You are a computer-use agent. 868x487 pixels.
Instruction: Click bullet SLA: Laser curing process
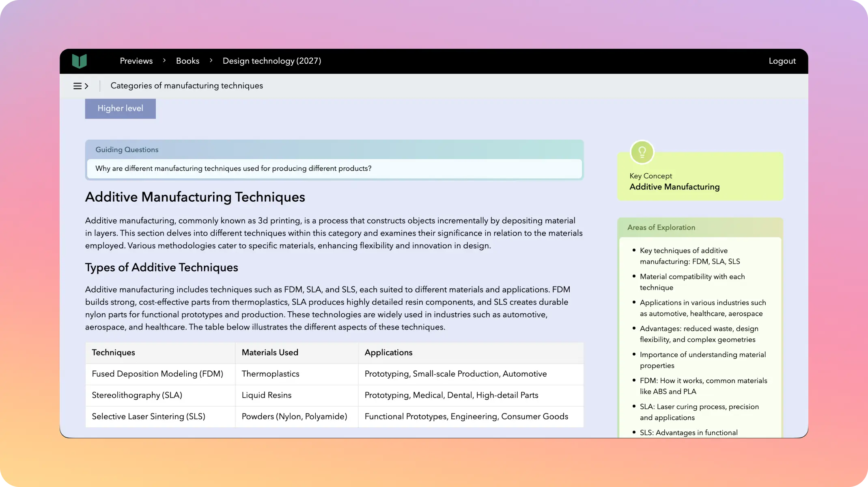tap(699, 412)
